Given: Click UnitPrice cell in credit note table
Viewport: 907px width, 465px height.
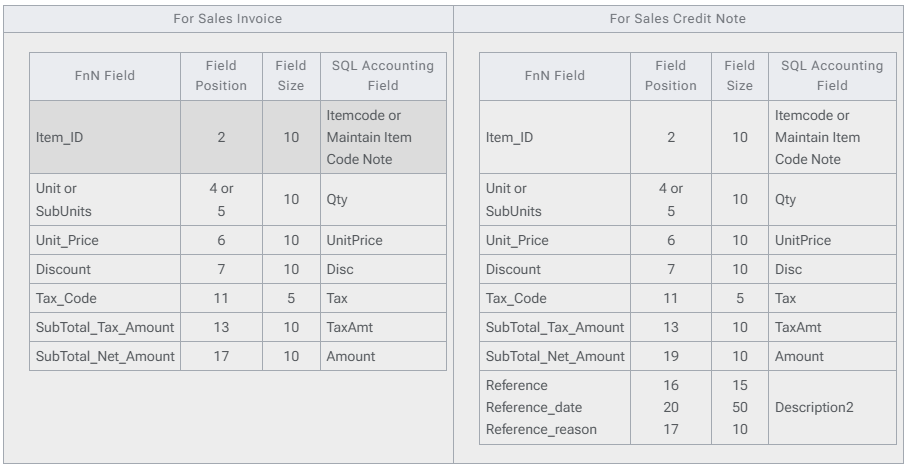Looking at the screenshot, I should tap(802, 241).
